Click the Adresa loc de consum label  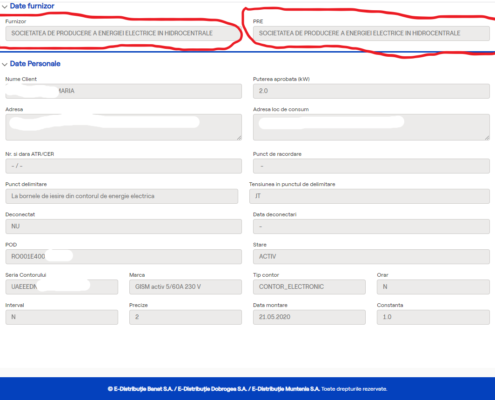(281, 109)
